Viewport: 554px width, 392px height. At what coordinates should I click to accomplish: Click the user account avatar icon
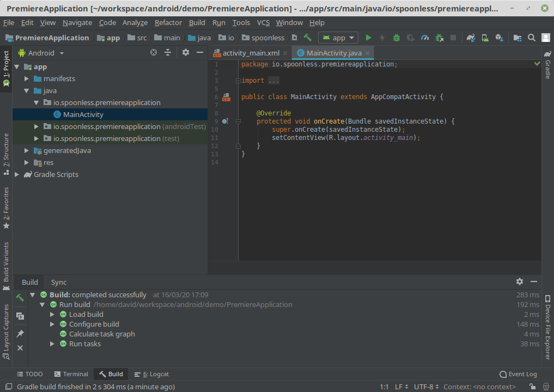coord(545,38)
